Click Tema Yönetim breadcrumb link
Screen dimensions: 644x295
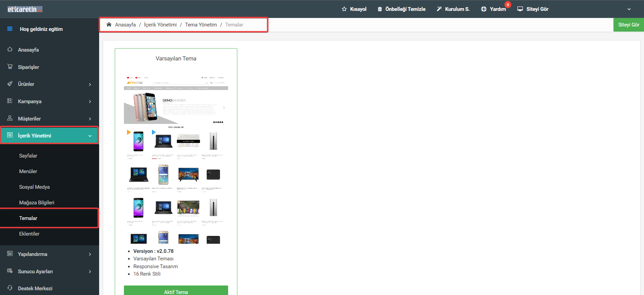point(201,25)
